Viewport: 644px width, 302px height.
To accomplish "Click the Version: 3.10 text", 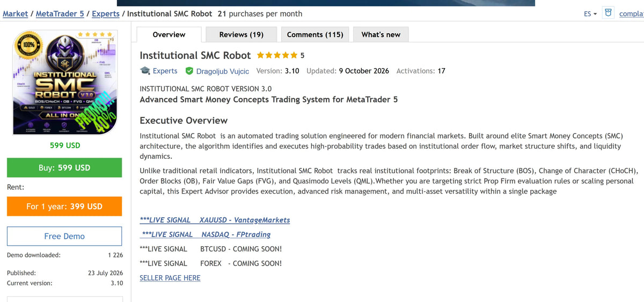I will click(x=278, y=71).
